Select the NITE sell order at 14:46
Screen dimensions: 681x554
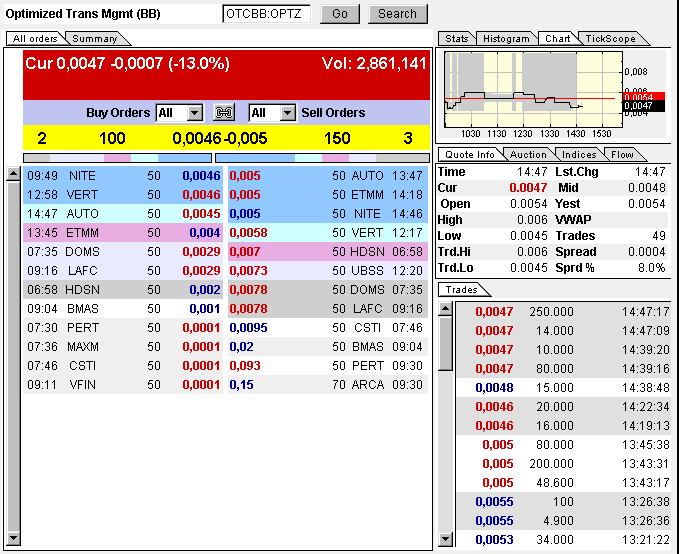pyautogui.click(x=328, y=214)
